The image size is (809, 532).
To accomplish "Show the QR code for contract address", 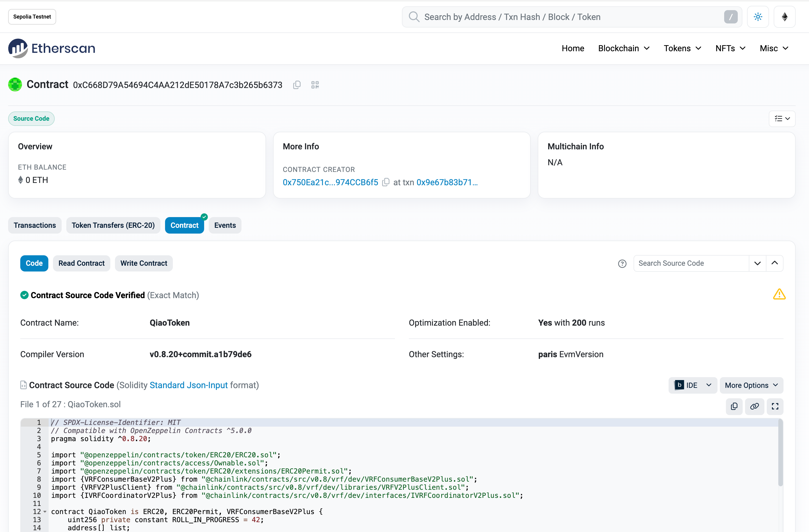I will point(315,85).
